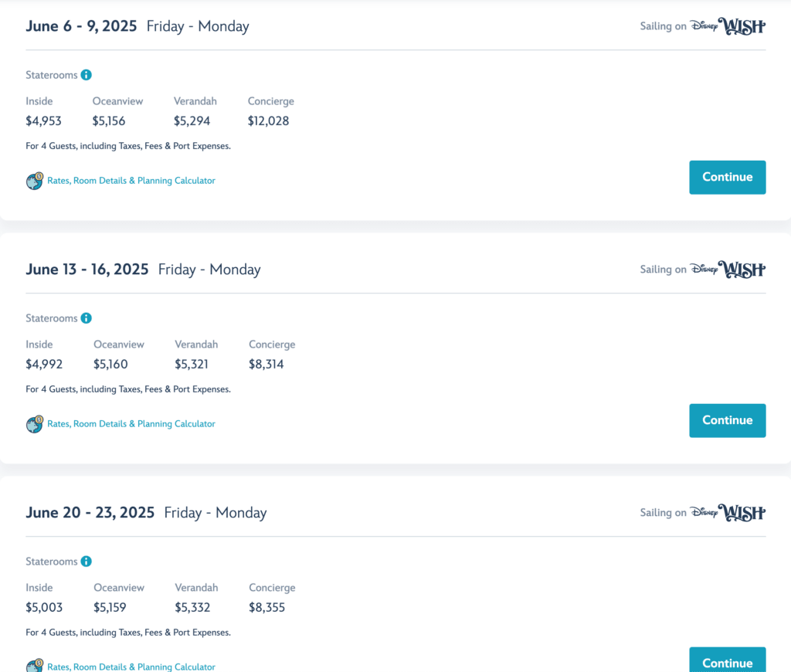Open Rates, Room Details link for June 13 sailing

point(131,424)
